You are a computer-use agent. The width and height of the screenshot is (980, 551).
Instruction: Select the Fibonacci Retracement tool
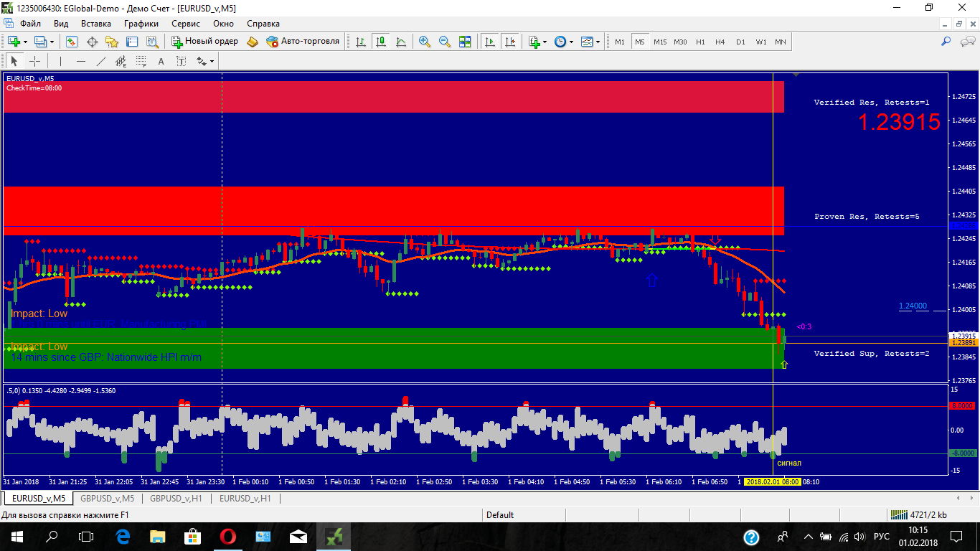[141, 61]
